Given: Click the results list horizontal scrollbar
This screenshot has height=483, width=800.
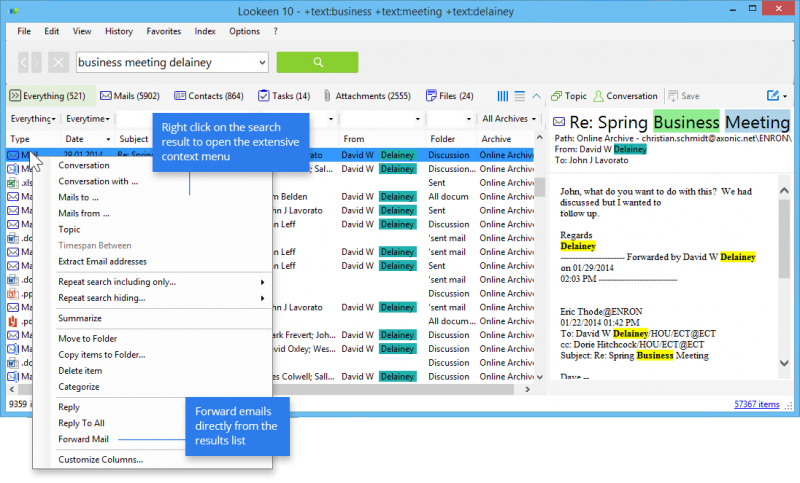Looking at the screenshot, I should 265,389.
